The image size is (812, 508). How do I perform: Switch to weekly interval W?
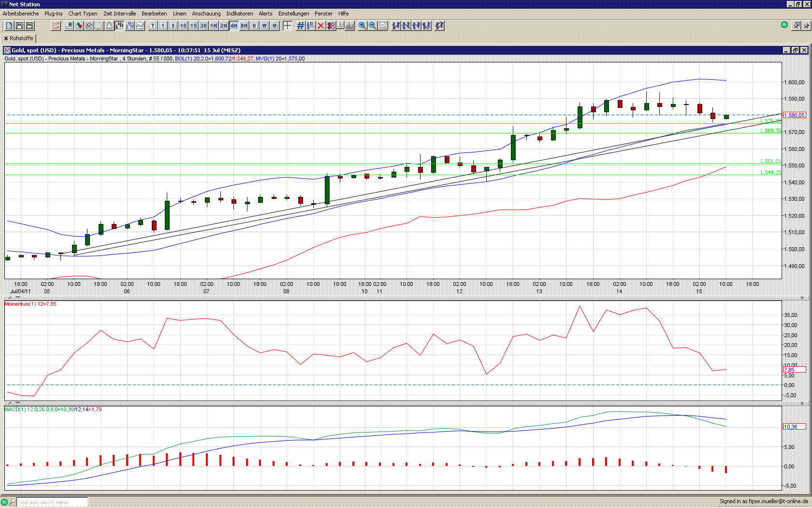coord(264,26)
